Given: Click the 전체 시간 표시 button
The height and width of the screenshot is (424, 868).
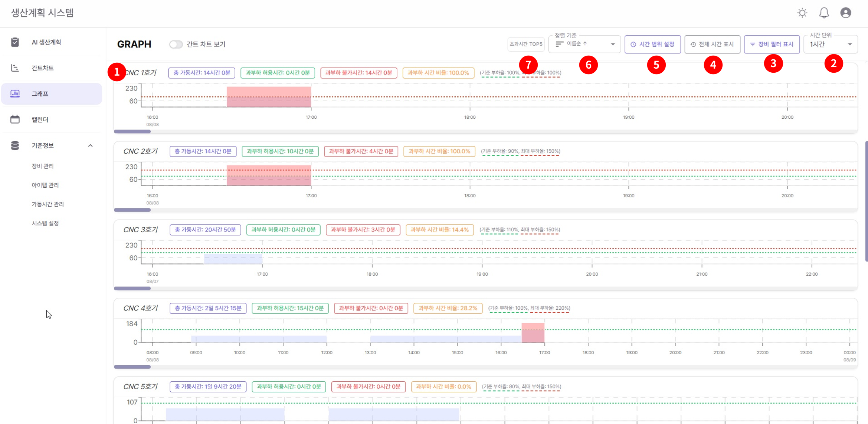Looking at the screenshot, I should (x=712, y=45).
